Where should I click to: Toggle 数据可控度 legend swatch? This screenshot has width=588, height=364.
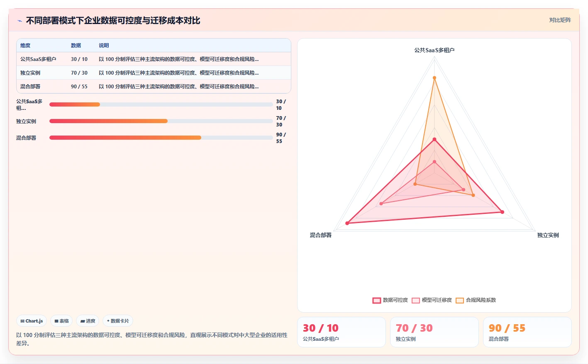377,300
